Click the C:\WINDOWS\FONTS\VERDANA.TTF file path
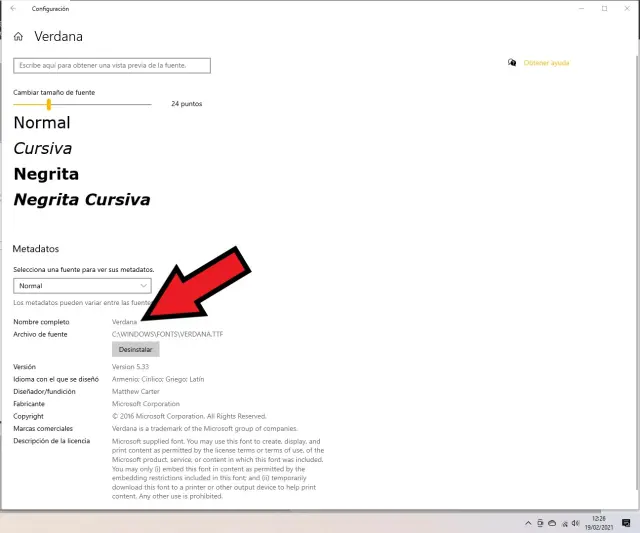 point(167,333)
